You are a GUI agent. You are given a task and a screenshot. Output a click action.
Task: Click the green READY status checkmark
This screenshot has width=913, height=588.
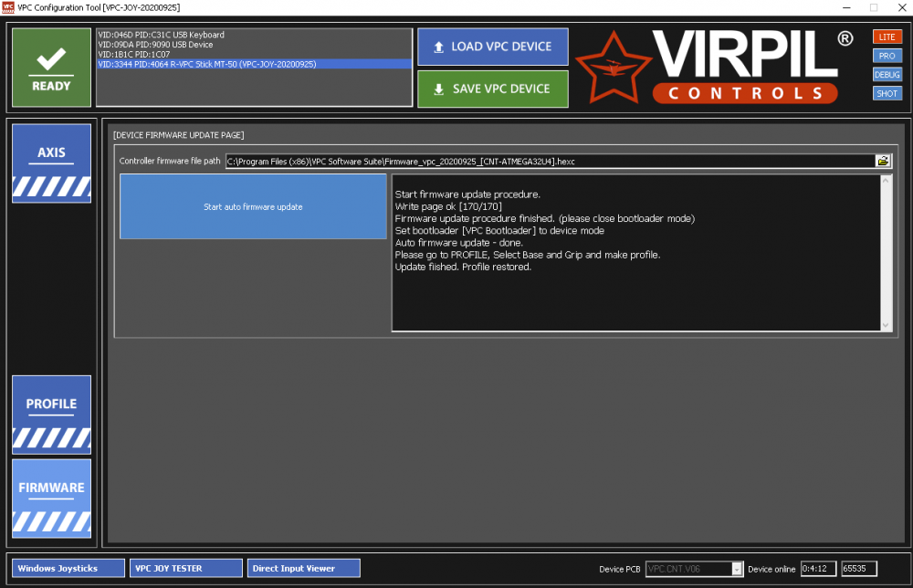[51, 68]
